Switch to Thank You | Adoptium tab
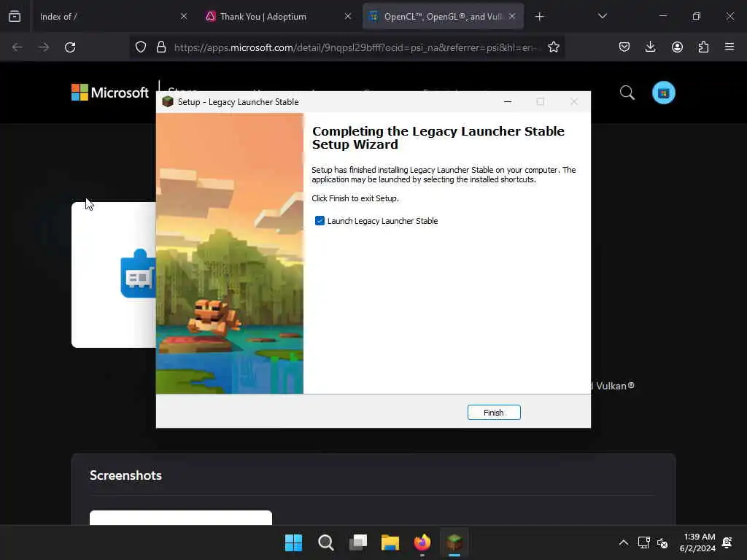This screenshot has width=747, height=560. click(279, 17)
